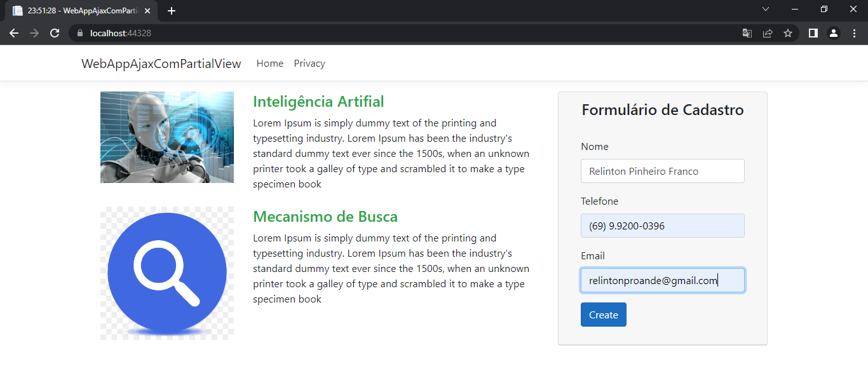Screen dimensions: 868x373
Task: Select the Home menu item
Action: click(x=269, y=63)
